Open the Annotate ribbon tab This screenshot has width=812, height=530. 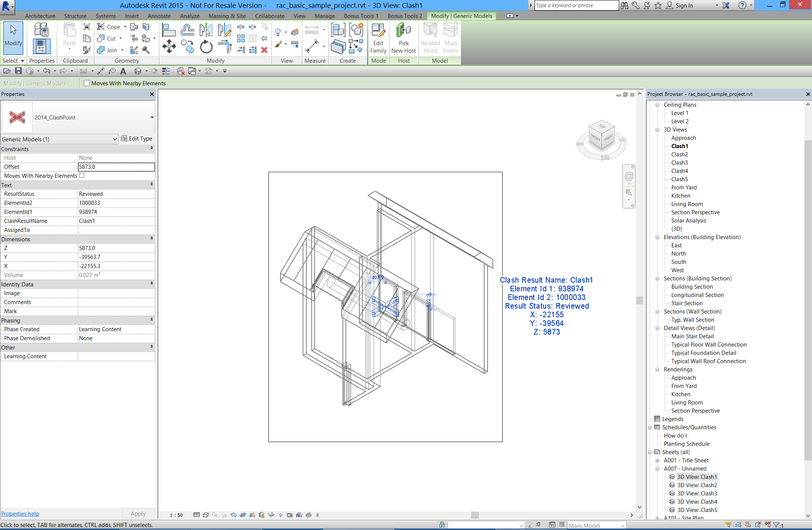pos(159,16)
